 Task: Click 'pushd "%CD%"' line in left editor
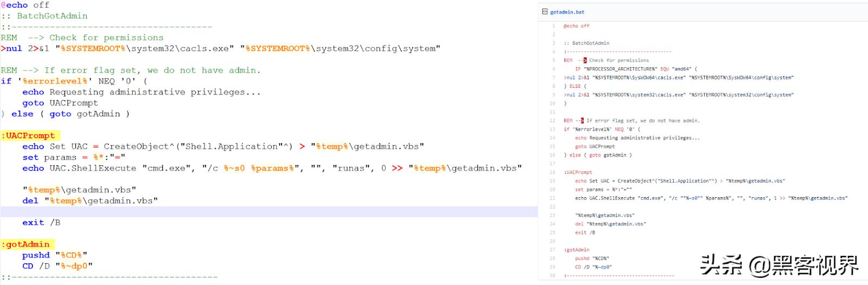(55, 255)
